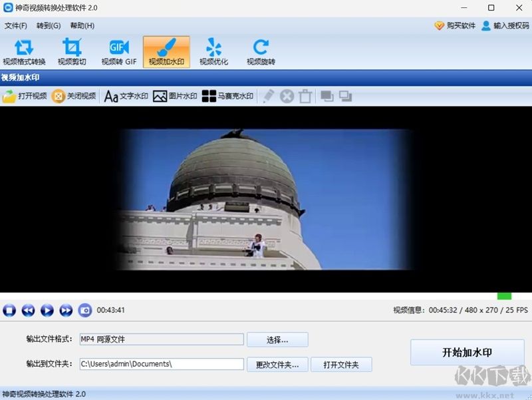
Task: Select the 视频加水印 brush tool
Action: (166, 53)
